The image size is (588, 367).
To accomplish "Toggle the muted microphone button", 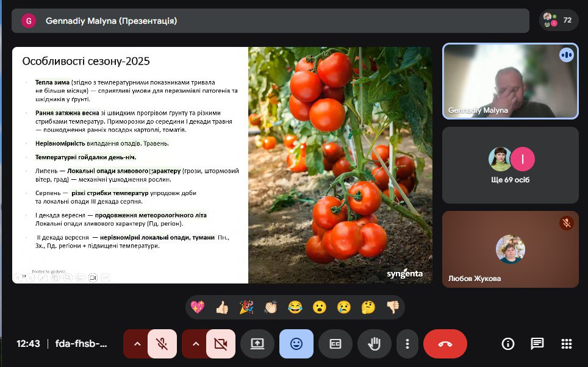I will click(162, 344).
